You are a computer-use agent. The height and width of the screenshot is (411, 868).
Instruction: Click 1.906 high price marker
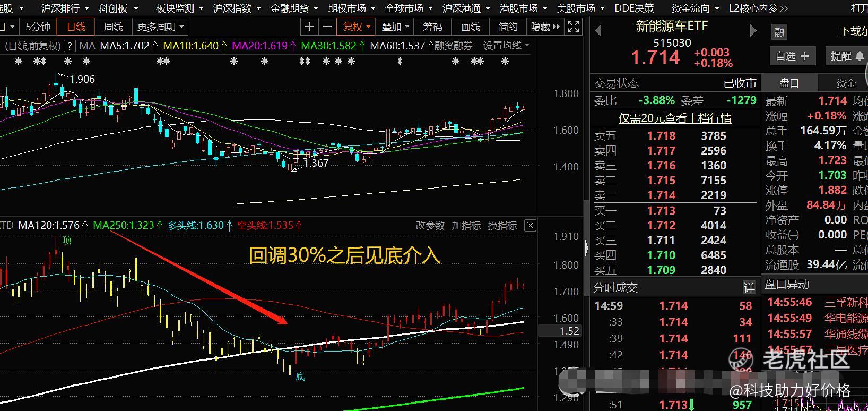point(82,80)
